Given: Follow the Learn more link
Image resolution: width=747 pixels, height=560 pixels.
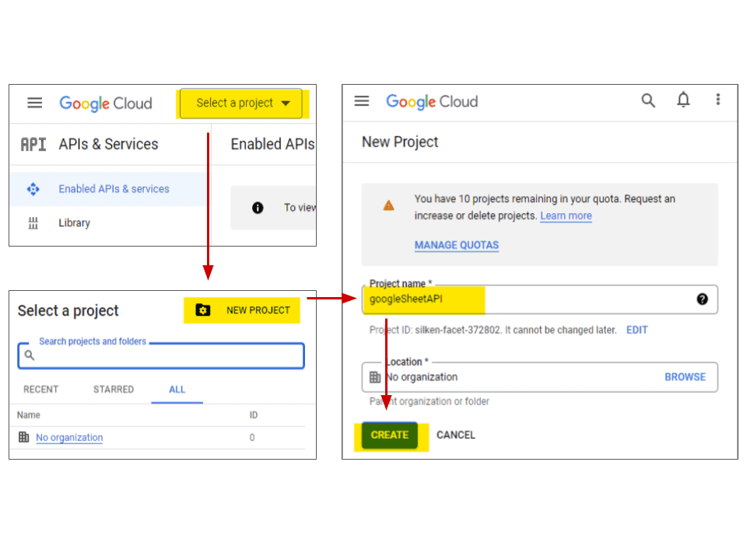Looking at the screenshot, I should (x=566, y=215).
